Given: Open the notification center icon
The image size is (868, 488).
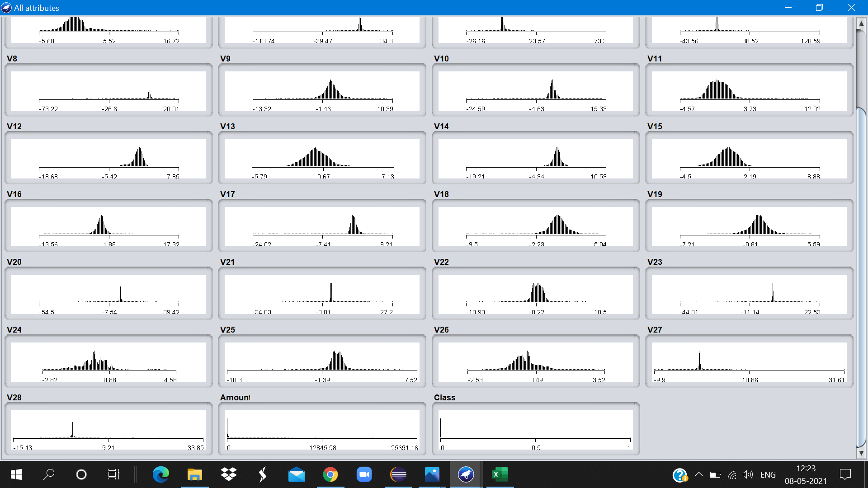Looking at the screenshot, I should (845, 474).
